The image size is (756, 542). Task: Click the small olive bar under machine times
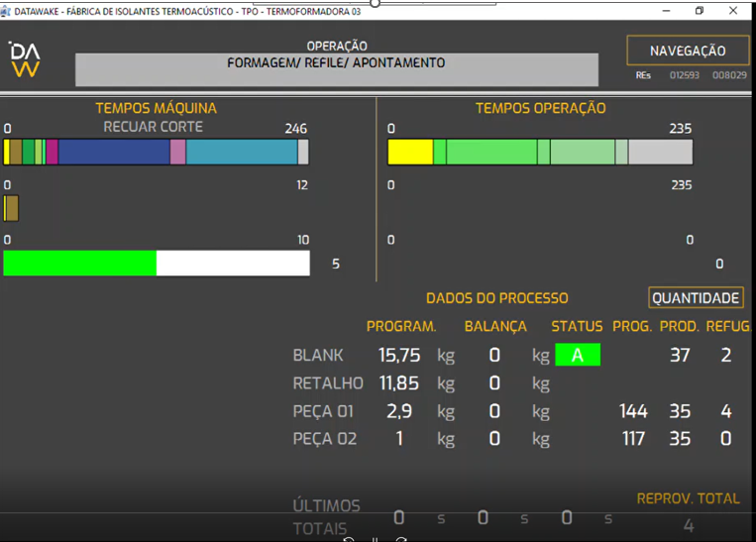(11, 208)
